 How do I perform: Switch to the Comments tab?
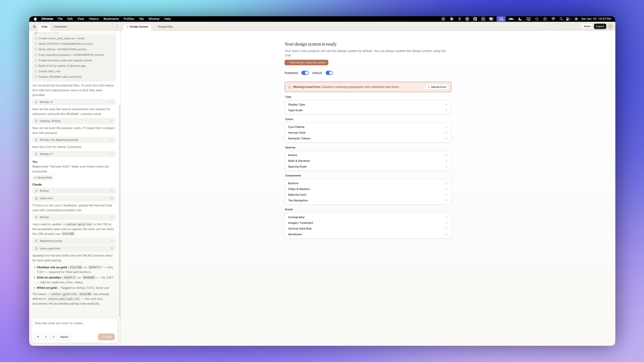(60, 27)
